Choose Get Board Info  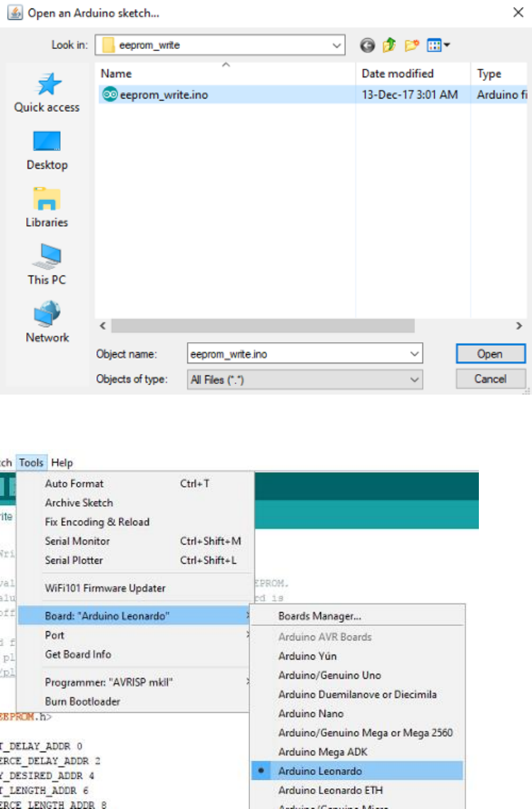[134, 655]
